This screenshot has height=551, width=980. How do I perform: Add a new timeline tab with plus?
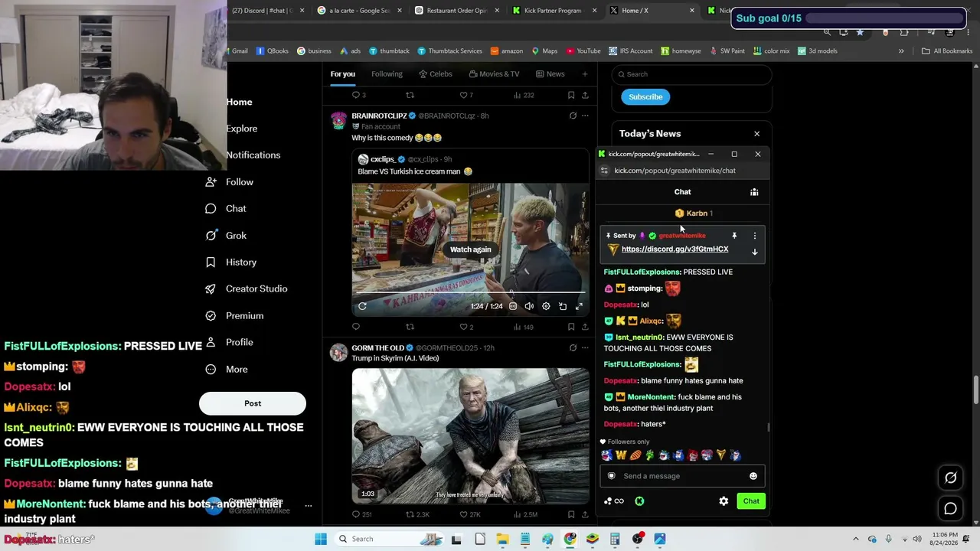(585, 74)
